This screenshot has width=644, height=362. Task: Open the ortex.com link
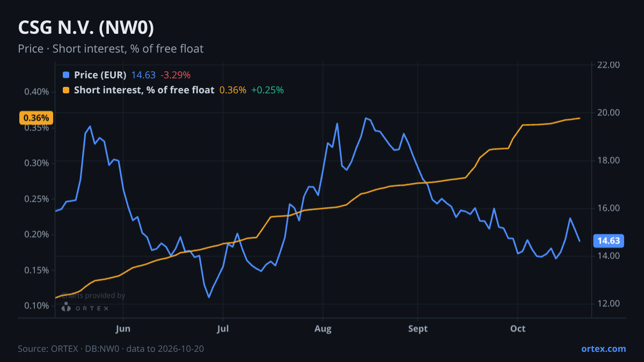point(603,349)
